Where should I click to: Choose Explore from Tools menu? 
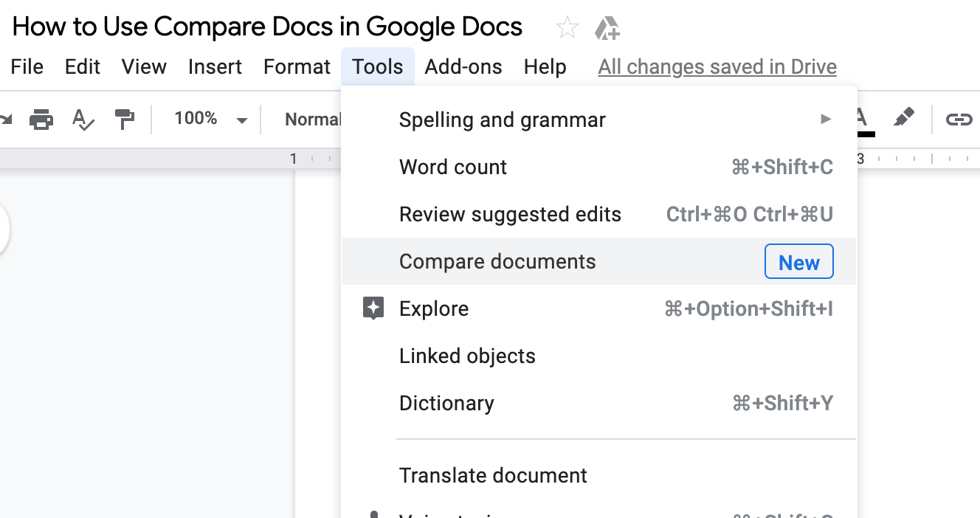pyautogui.click(x=599, y=308)
